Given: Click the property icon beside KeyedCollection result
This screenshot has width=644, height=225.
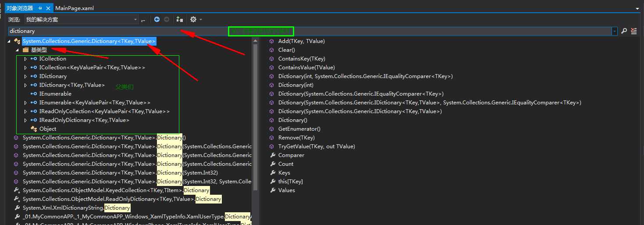Looking at the screenshot, I should click(x=17, y=190).
